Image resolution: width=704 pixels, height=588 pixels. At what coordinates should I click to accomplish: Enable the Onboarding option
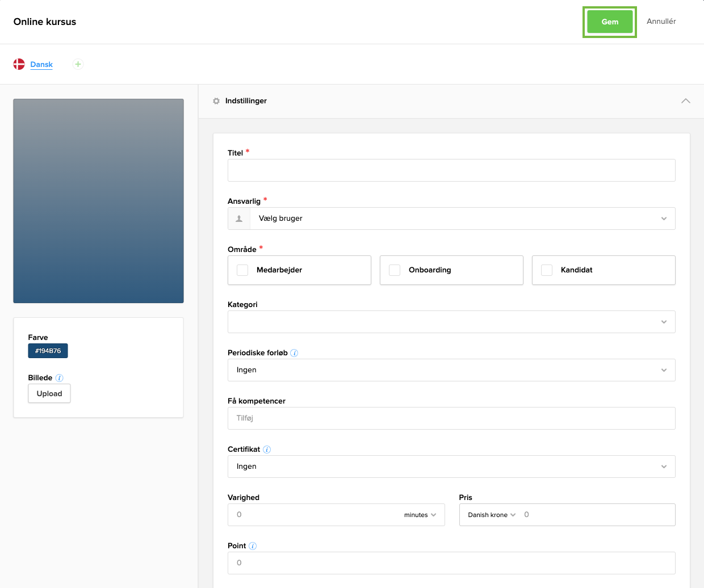395,270
